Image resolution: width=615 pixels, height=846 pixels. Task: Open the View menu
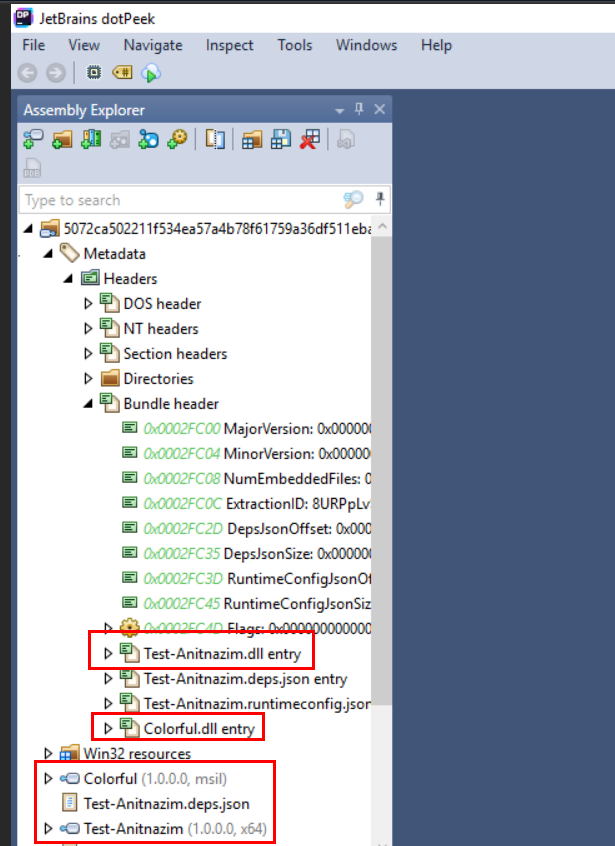point(84,45)
